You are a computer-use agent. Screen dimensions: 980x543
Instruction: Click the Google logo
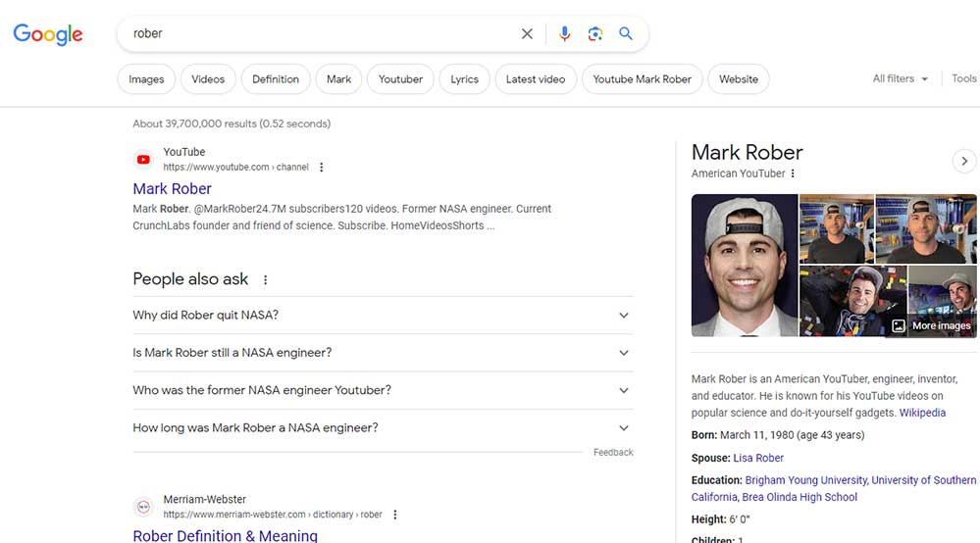[48, 35]
